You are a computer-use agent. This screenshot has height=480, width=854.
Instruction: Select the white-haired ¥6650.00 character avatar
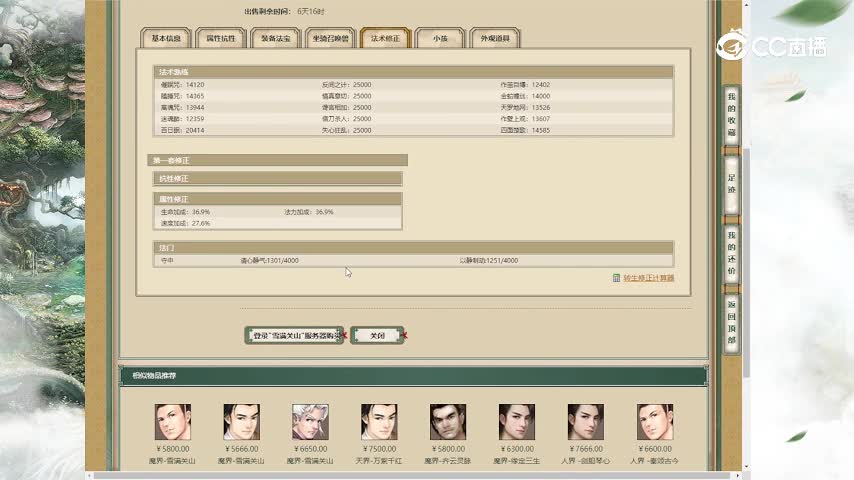pos(310,422)
